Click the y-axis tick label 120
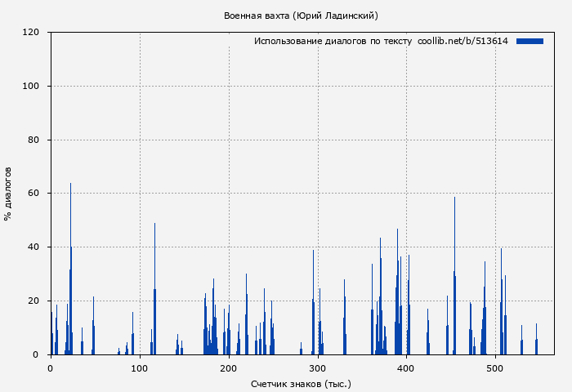572x392 pixels. coord(32,33)
